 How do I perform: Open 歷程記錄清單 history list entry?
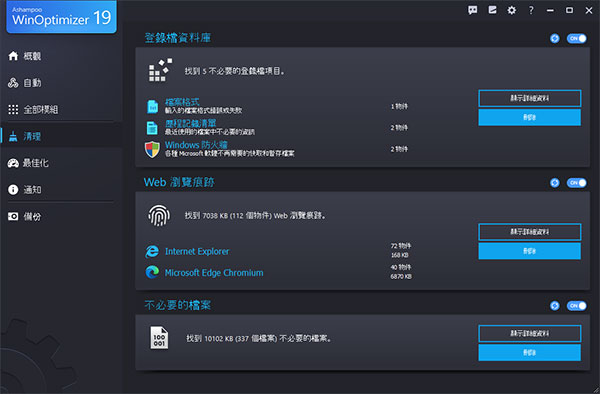click(191, 124)
